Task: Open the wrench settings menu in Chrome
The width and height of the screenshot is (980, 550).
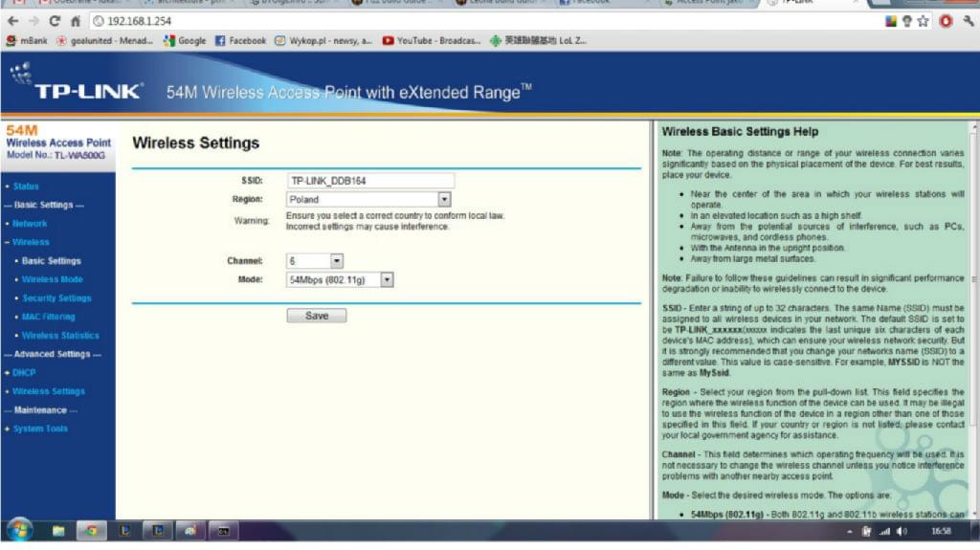Action: (x=969, y=21)
